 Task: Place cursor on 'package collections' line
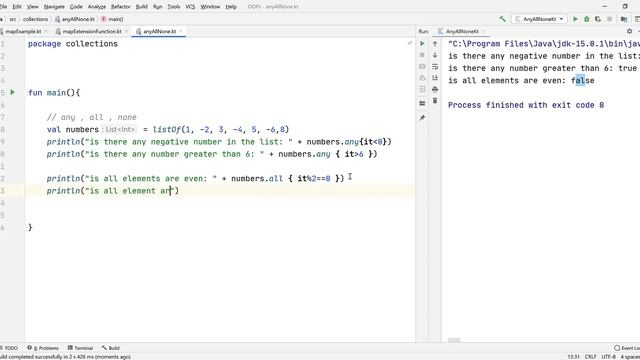73,44
